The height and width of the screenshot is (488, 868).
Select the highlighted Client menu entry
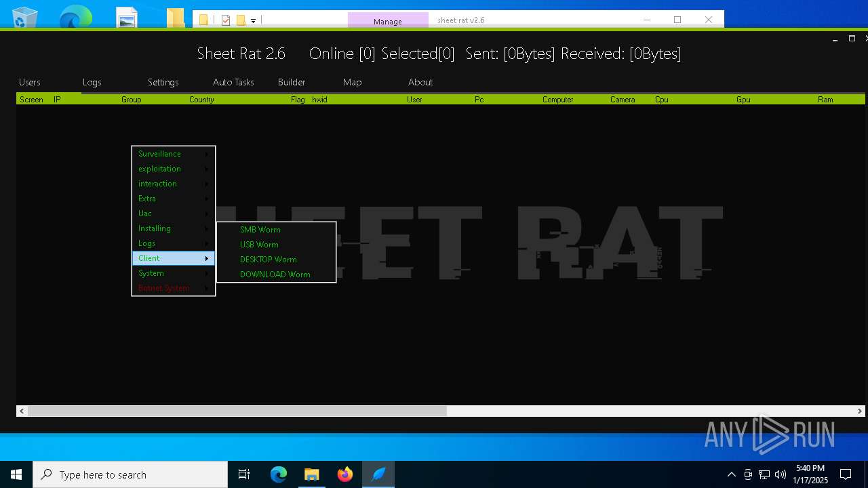coord(174,258)
